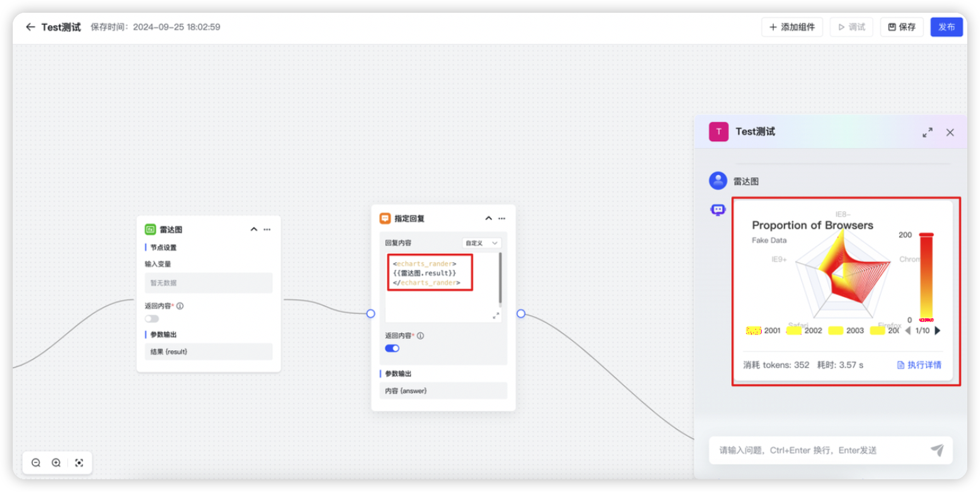Click the input connector of the 指定回复 node
Viewport: 980px width, 492px height.
pyautogui.click(x=371, y=314)
